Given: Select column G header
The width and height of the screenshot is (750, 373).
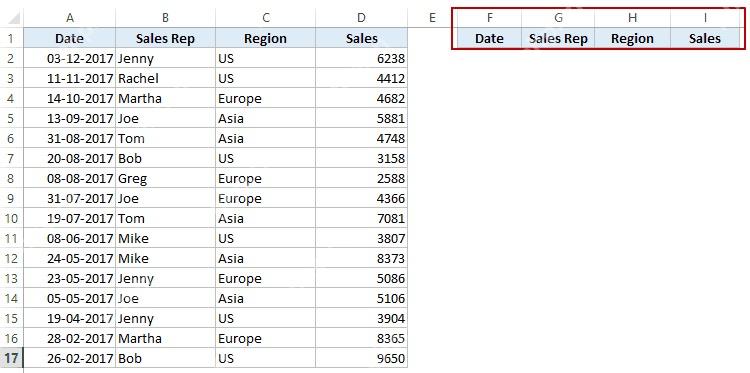Looking at the screenshot, I should pyautogui.click(x=558, y=18).
